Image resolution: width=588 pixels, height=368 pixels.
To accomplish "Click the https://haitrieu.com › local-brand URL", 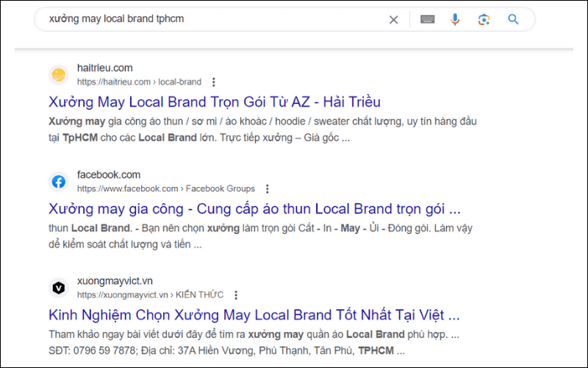I will pyautogui.click(x=139, y=82).
